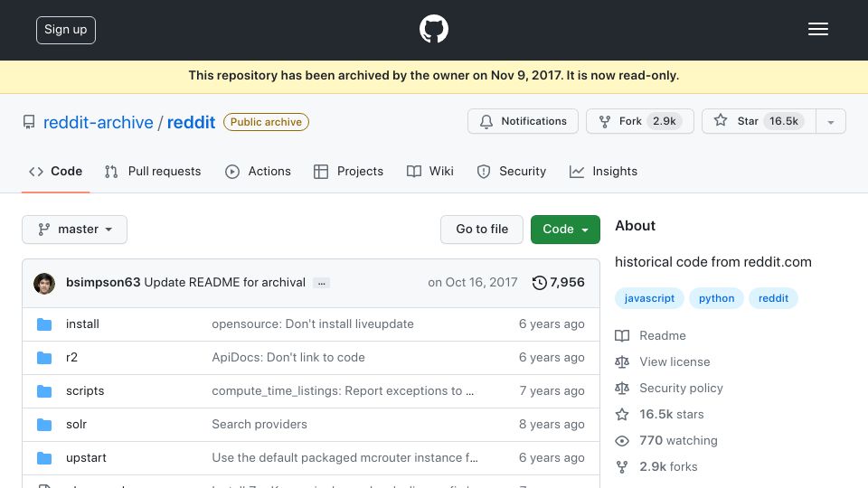The width and height of the screenshot is (868, 488).
Task: Switch to the Insights tab
Action: [x=603, y=172]
